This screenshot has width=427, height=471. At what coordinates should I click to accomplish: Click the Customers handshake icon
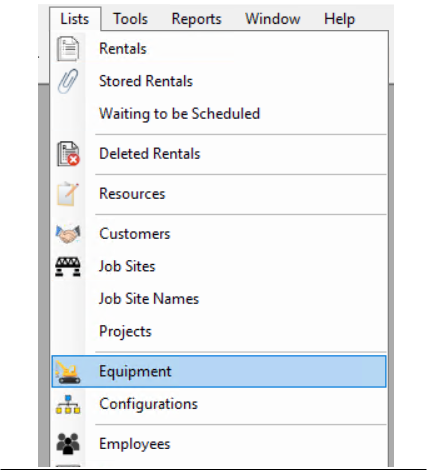coord(68,234)
